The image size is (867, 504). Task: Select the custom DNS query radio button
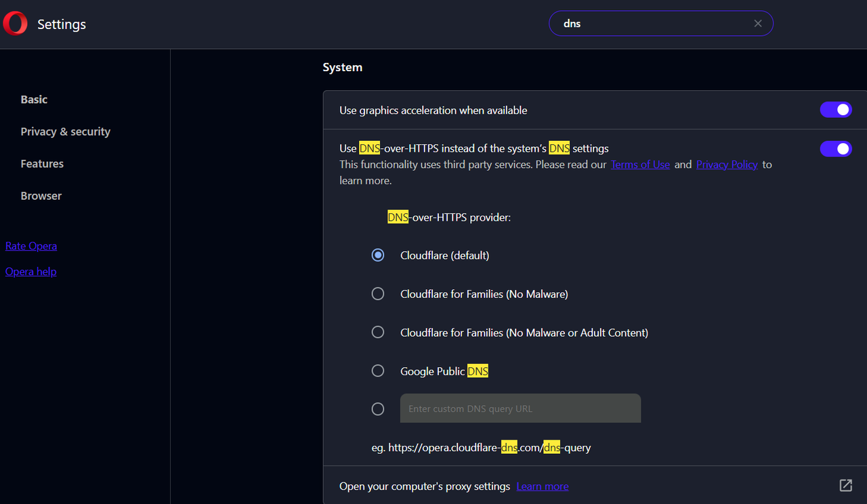[x=378, y=409]
